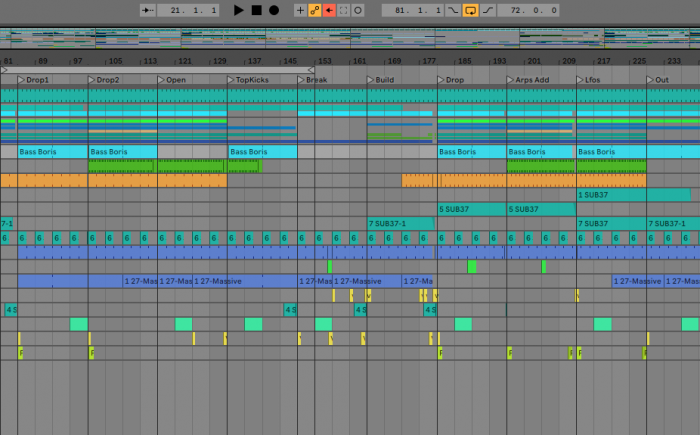
Task: Toggle the Loop switch
Action: pos(470,10)
